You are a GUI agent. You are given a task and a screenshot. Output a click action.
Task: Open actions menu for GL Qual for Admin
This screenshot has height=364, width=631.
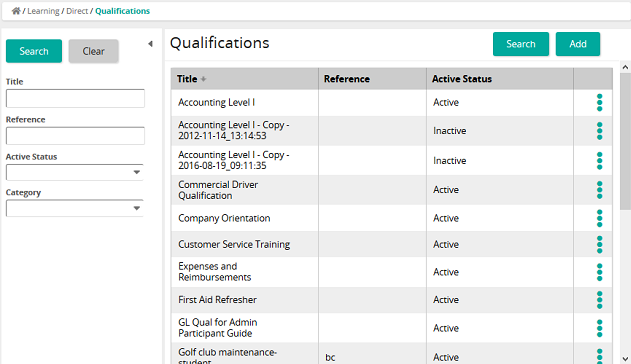click(x=599, y=328)
